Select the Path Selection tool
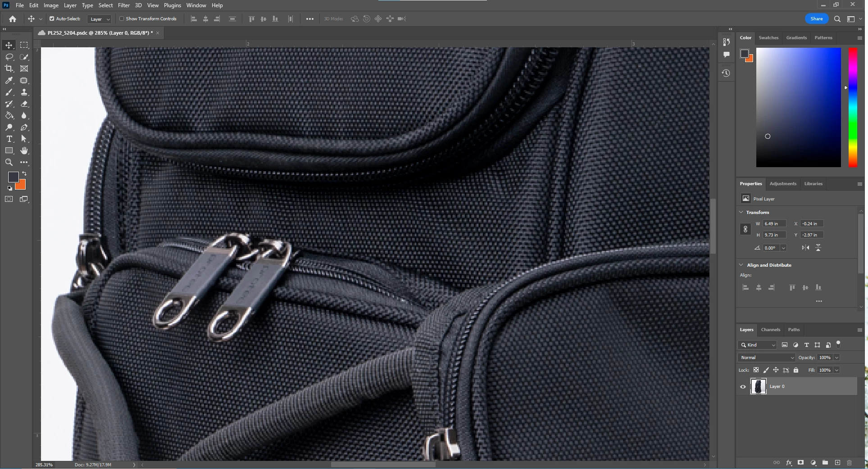This screenshot has height=469, width=868. 24,139
